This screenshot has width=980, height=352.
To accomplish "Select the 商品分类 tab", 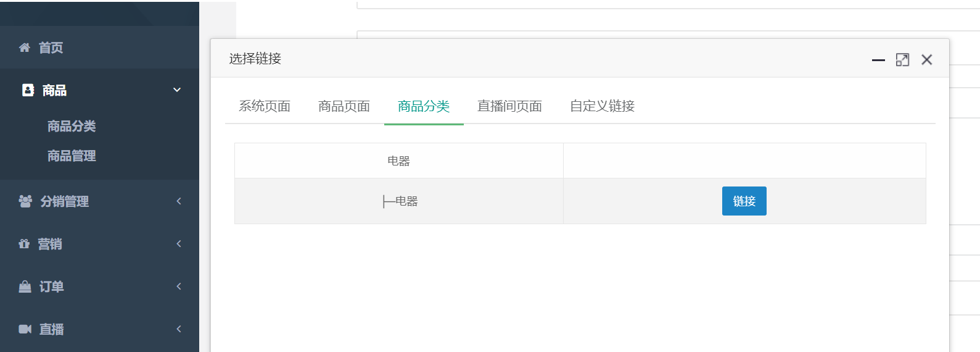I will pyautogui.click(x=424, y=106).
